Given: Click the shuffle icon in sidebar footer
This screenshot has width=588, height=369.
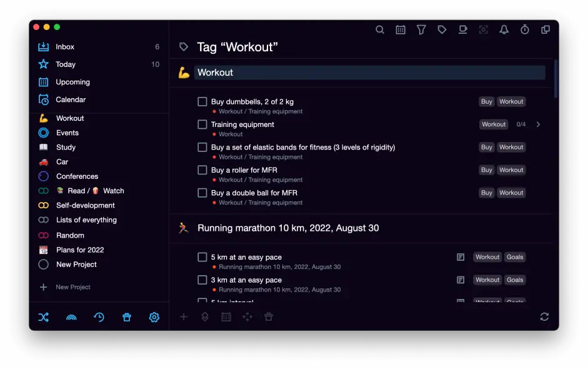Looking at the screenshot, I should click(43, 317).
